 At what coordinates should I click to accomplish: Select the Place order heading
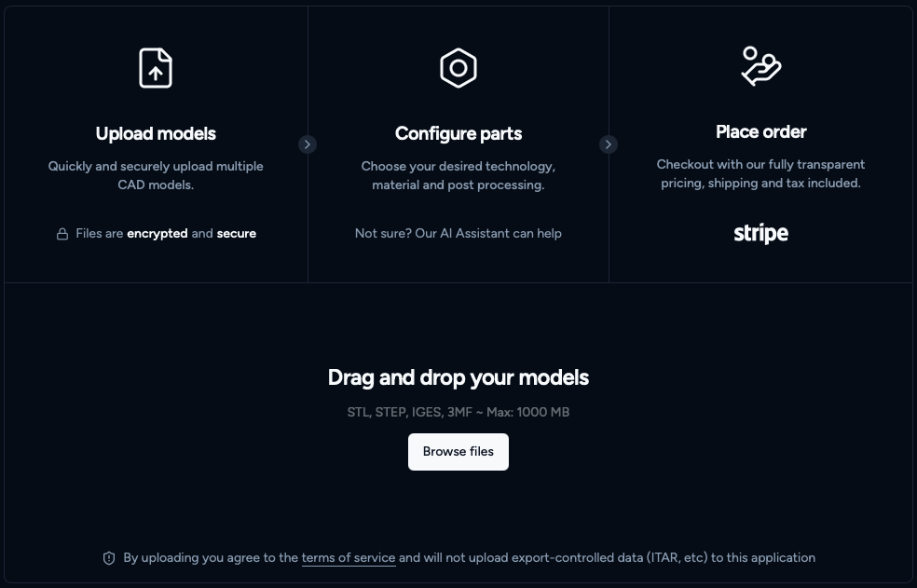(x=761, y=131)
